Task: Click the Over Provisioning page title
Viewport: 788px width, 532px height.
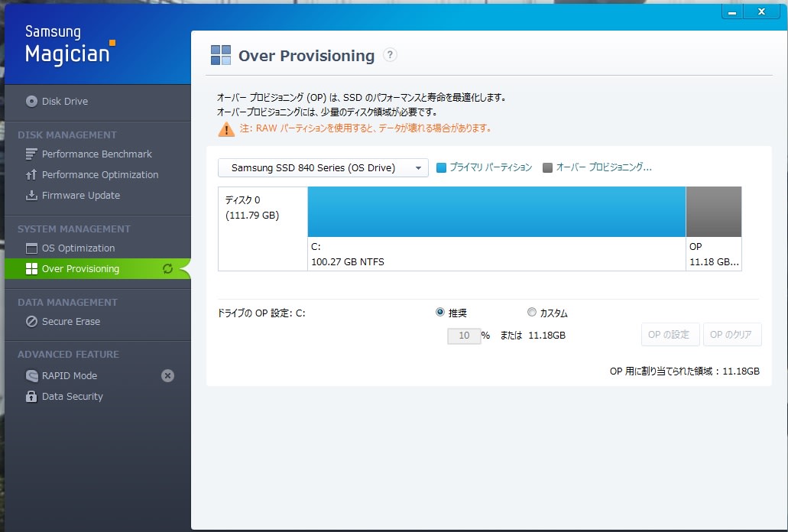Action: 306,56
